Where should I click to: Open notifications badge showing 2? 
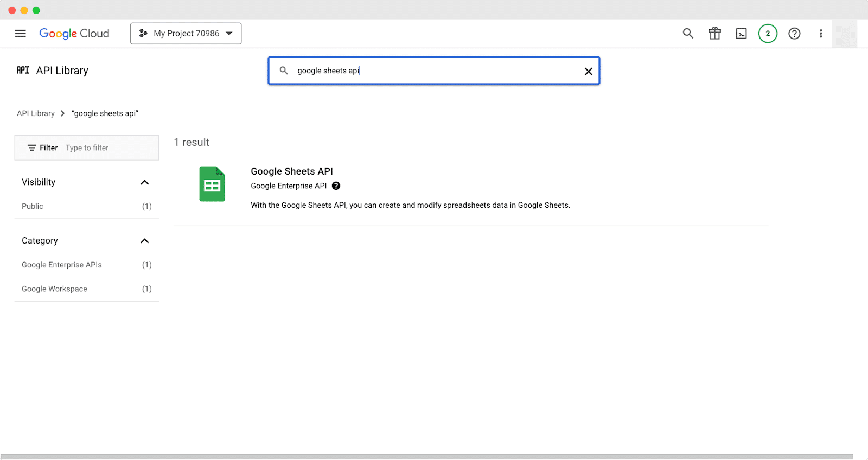click(x=768, y=34)
